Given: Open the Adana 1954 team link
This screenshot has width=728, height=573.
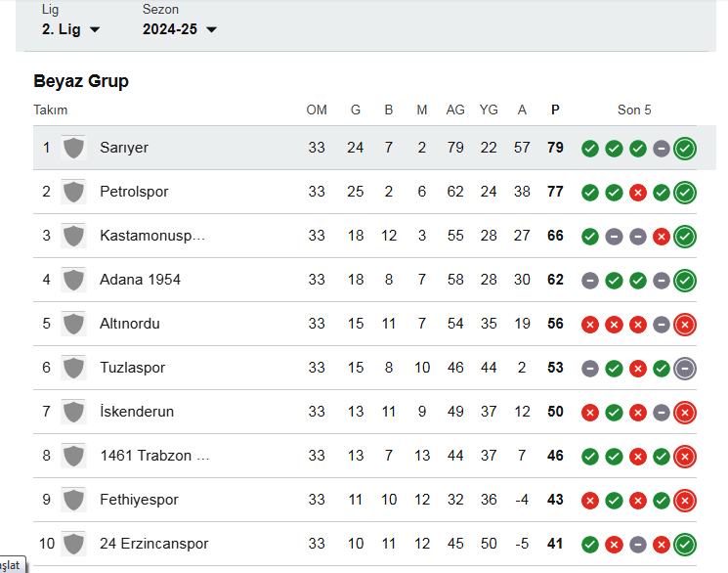Looking at the screenshot, I should coord(140,280).
